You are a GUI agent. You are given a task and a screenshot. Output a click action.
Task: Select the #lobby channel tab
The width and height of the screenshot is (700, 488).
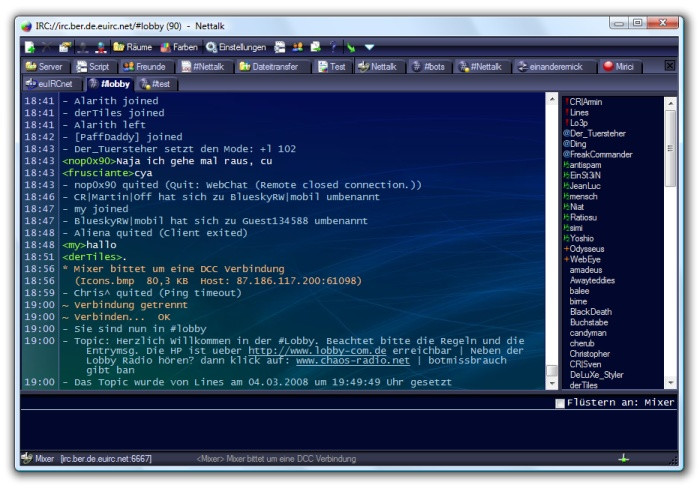tap(110, 83)
